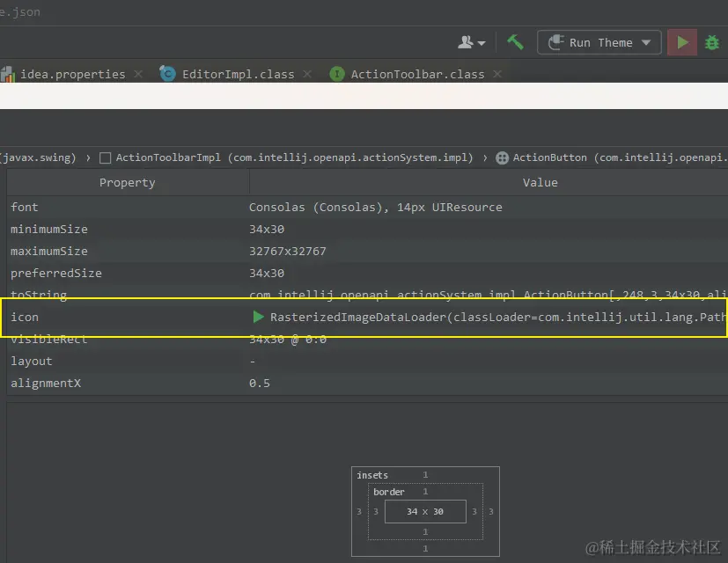The width and height of the screenshot is (728, 563).
Task: Switch to the EditorImpl.class tab
Action: click(x=238, y=74)
